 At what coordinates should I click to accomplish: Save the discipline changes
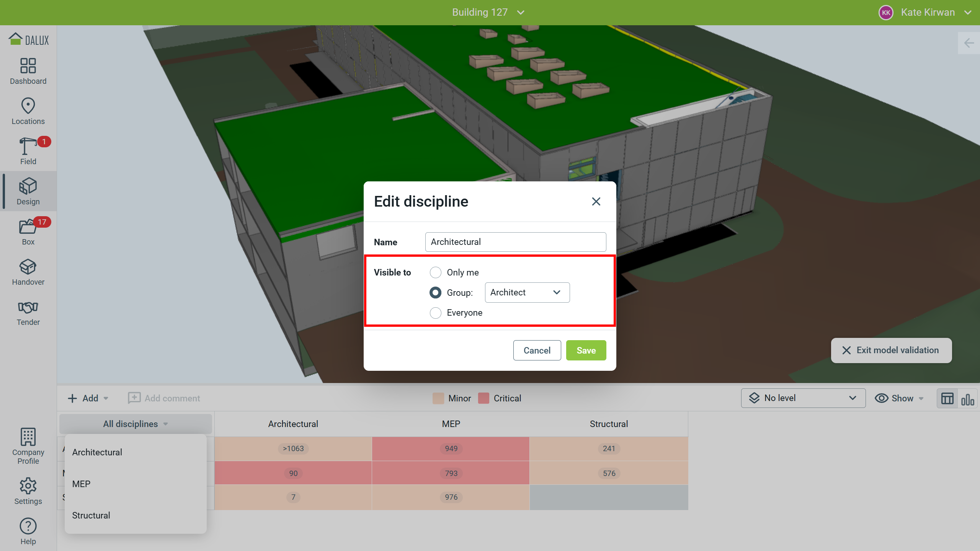586,350
